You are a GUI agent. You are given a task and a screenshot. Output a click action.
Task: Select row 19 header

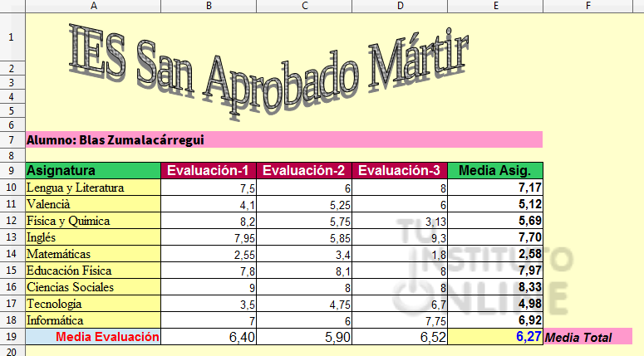[12, 336]
